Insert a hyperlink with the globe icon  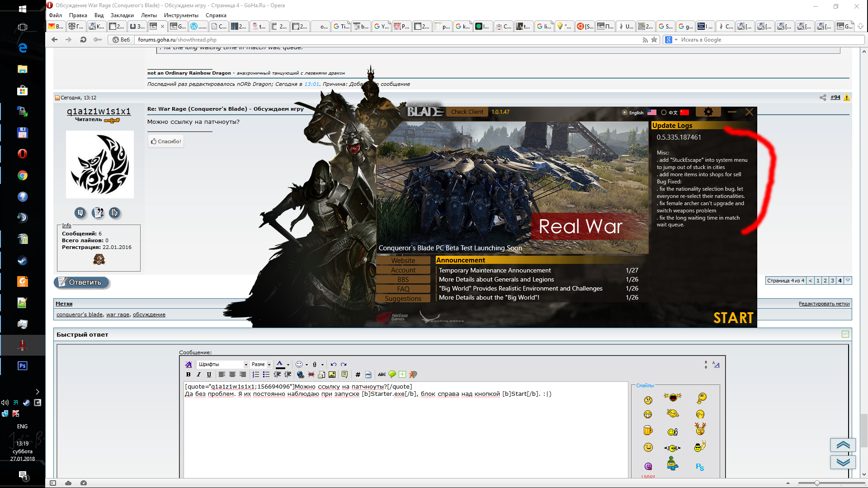(x=300, y=375)
